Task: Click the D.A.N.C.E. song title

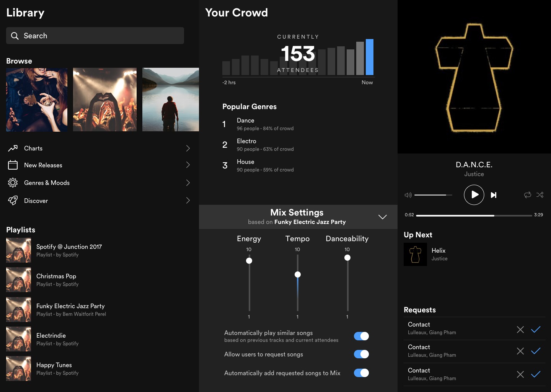Action: 474,165
